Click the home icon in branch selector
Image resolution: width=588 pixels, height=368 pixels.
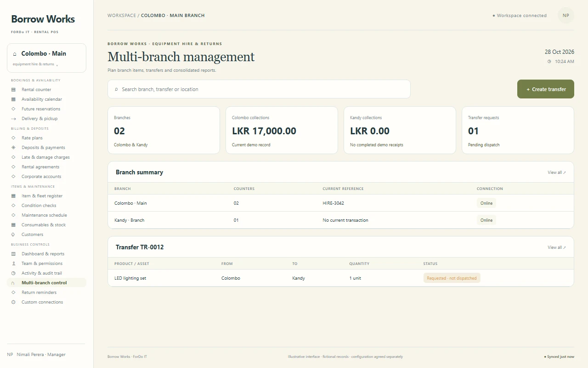[x=15, y=54]
